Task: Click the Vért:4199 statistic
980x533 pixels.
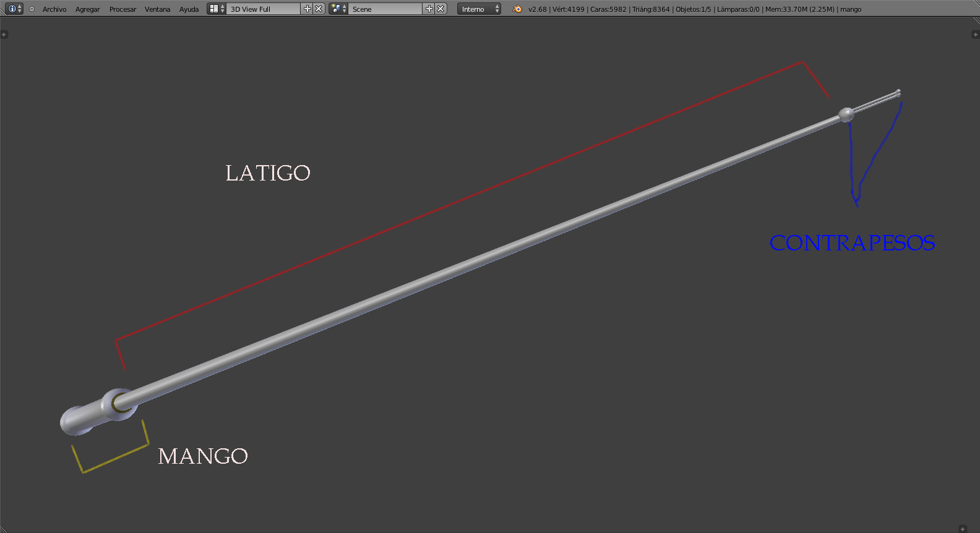Action: point(568,9)
